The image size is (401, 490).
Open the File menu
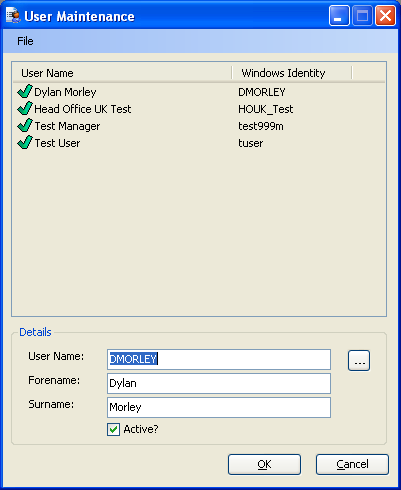point(25,41)
